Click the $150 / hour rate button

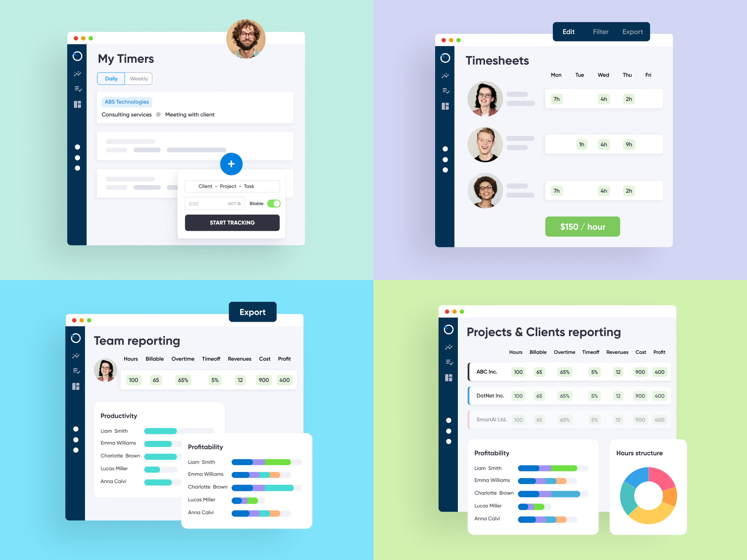click(x=582, y=226)
